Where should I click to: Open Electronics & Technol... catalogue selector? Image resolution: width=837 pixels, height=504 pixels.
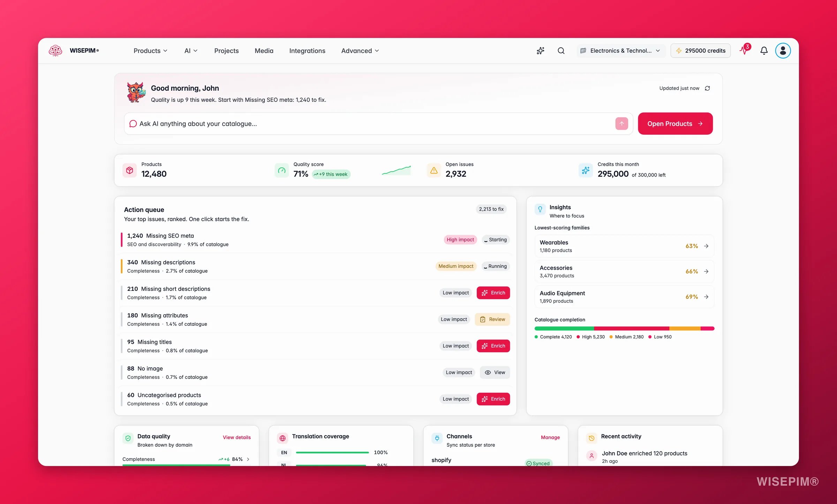tap(621, 51)
